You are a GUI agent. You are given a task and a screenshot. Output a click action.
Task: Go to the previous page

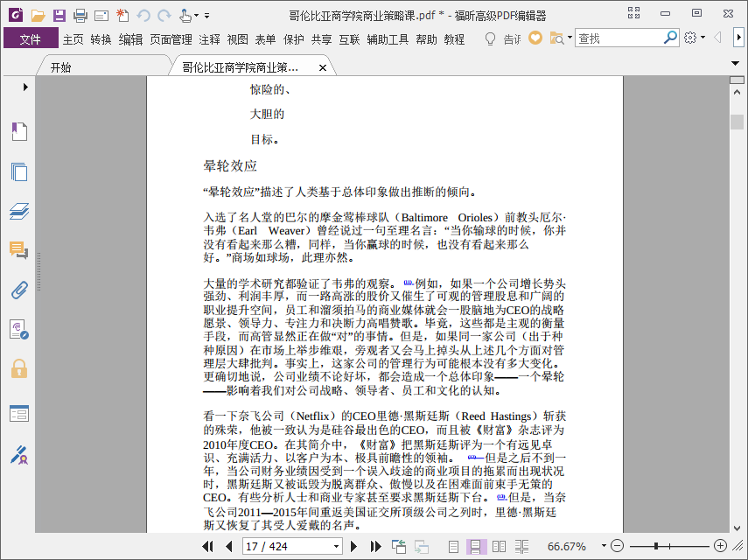(x=229, y=546)
